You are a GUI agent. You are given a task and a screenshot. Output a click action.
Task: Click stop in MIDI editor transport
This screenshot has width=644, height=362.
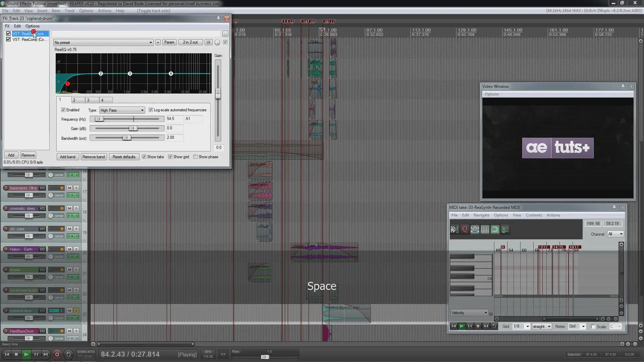click(x=478, y=326)
